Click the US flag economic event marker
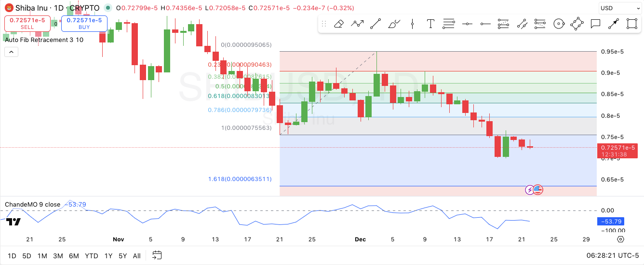Screen dimensions: 644x265 pyautogui.click(x=538, y=190)
